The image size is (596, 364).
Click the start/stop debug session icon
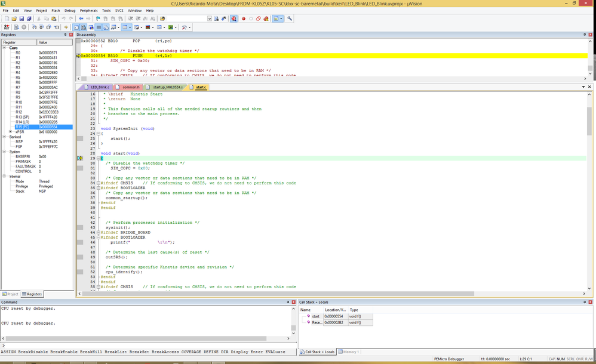click(x=234, y=18)
